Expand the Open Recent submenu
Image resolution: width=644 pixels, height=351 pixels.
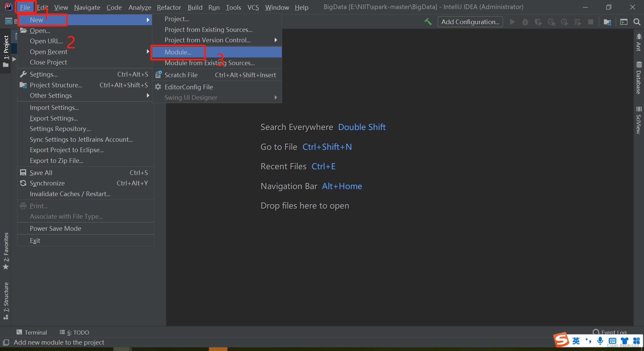point(148,52)
